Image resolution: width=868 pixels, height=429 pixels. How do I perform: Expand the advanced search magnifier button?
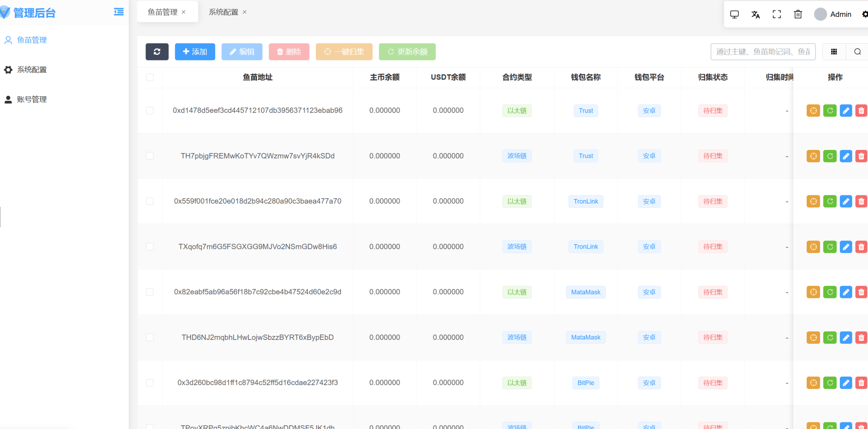click(x=857, y=52)
